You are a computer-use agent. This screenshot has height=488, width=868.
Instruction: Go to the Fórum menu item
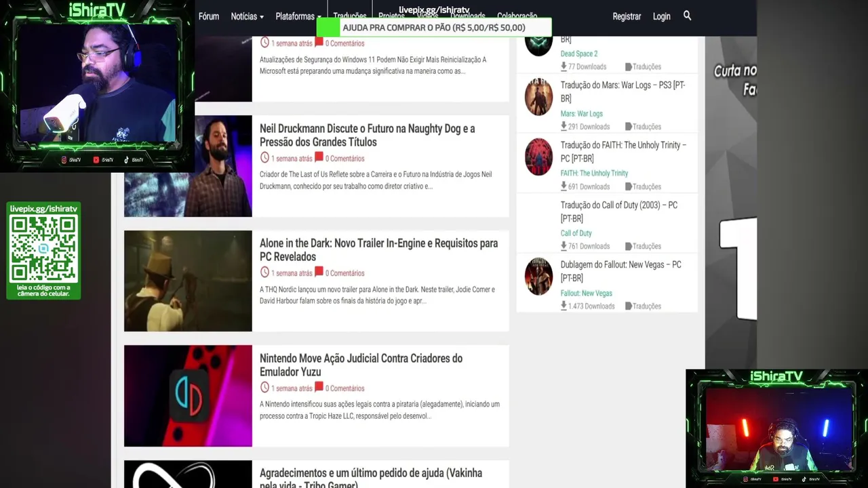209,16
